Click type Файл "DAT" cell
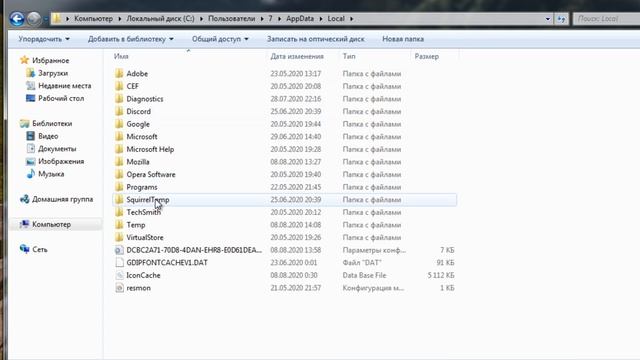Screen dimensions: 640x360 click(362, 263)
